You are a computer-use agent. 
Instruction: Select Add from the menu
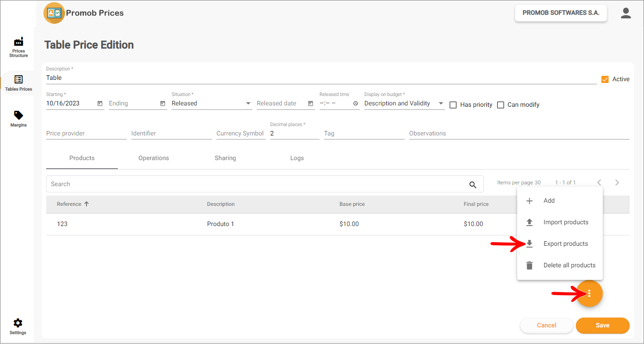(x=560, y=201)
